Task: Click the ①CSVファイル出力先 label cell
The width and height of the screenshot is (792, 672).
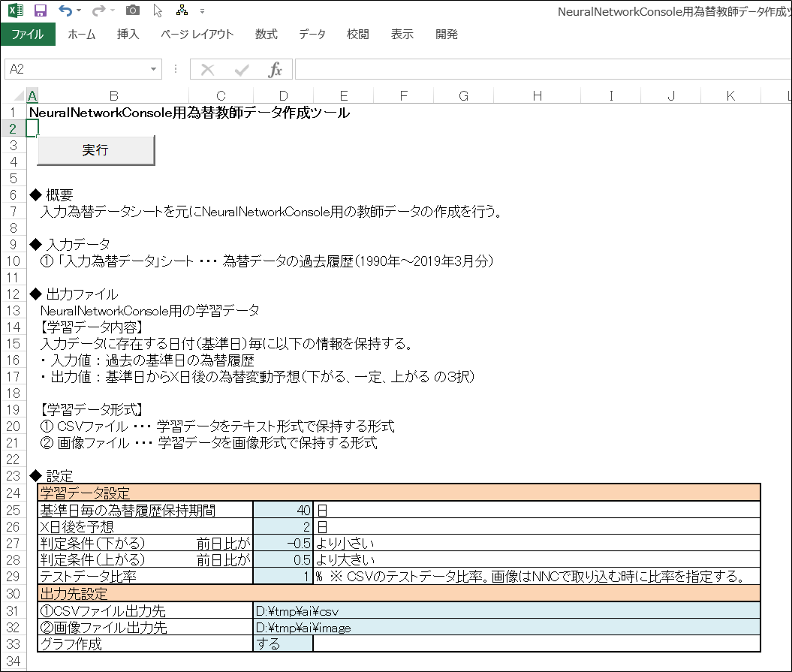Action: (146, 610)
